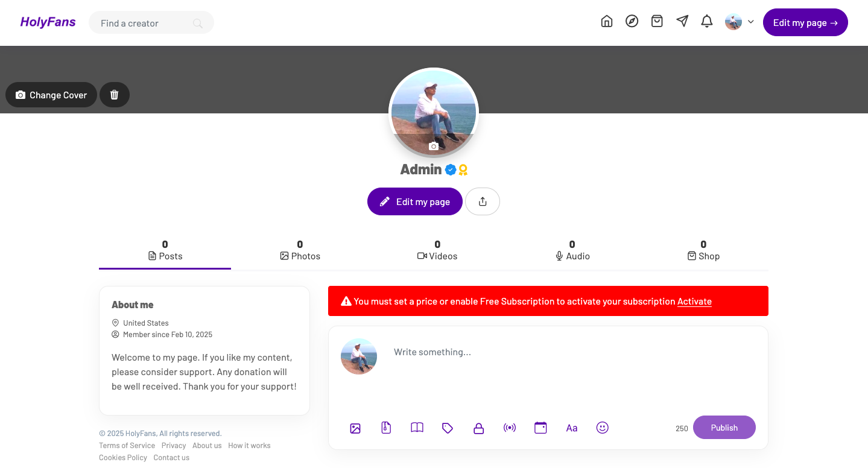Screen dimensions: 868x468
Task: Open the Terms of Service link
Action: pos(127,446)
